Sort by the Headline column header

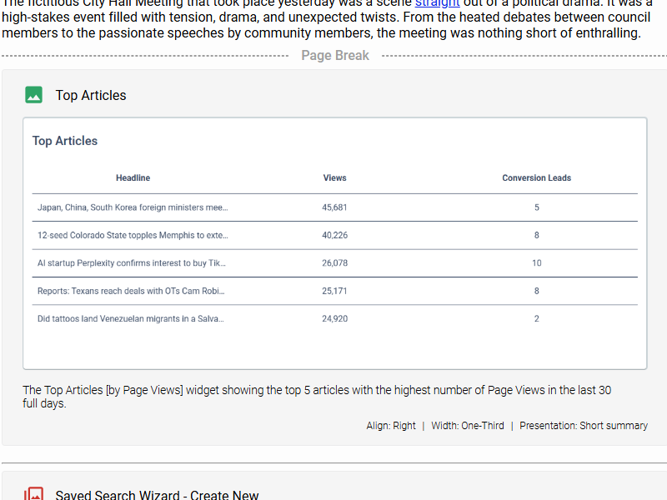(133, 178)
